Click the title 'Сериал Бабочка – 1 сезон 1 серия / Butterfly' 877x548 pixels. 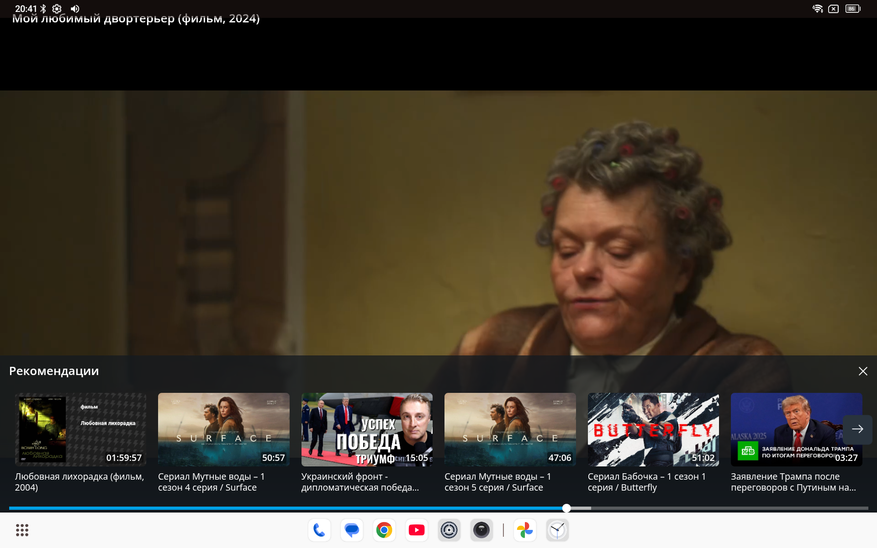[647, 482]
